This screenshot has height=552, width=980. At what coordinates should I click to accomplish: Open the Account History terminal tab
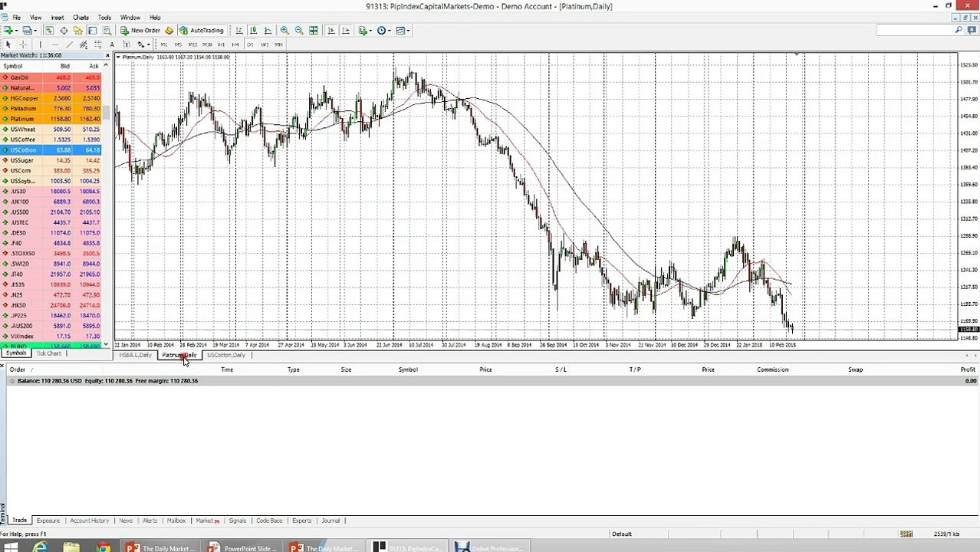click(89, 521)
